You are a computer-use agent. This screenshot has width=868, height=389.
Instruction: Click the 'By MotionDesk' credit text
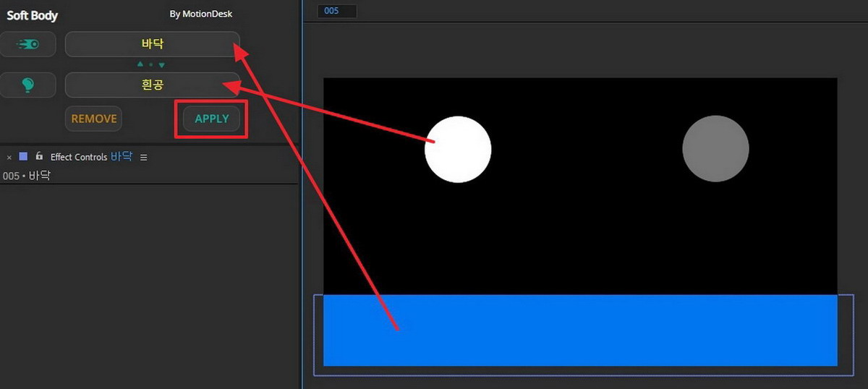pyautogui.click(x=201, y=14)
